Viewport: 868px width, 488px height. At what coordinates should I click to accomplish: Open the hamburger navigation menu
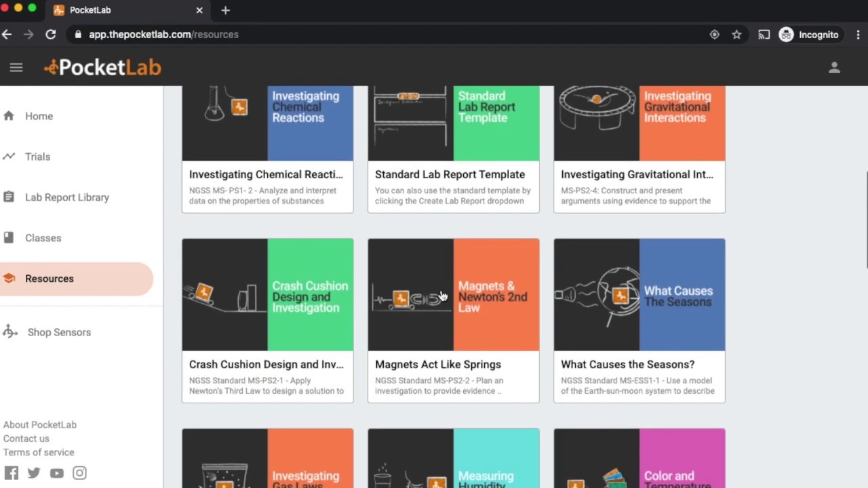click(16, 68)
